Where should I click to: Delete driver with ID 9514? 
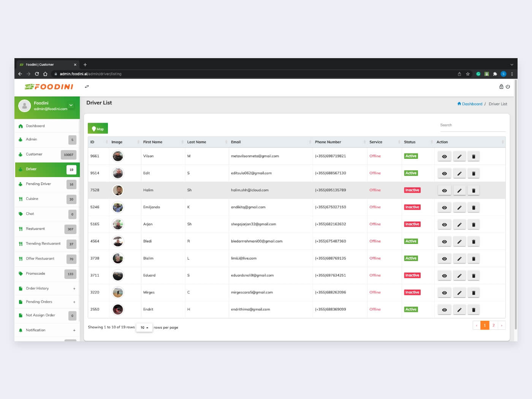[x=473, y=173]
